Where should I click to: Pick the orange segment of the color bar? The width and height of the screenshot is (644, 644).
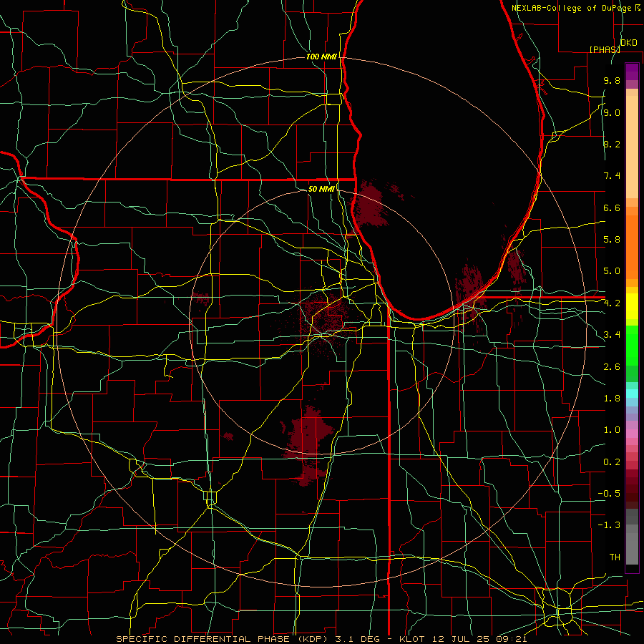[632, 247]
